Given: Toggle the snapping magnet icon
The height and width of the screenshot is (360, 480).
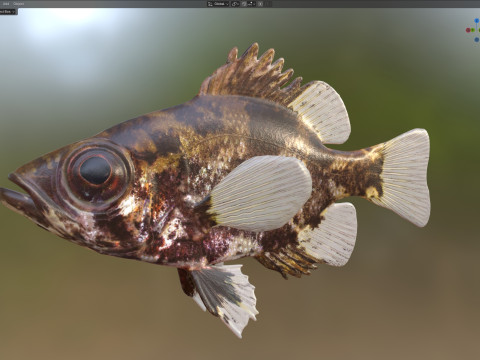Looking at the screenshot, I should click(245, 4).
